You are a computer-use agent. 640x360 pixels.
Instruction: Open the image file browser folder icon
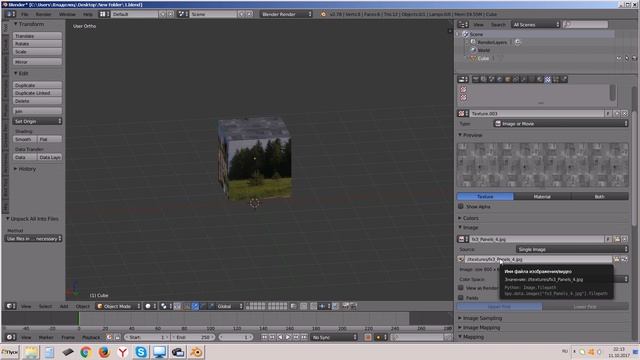(x=617, y=259)
